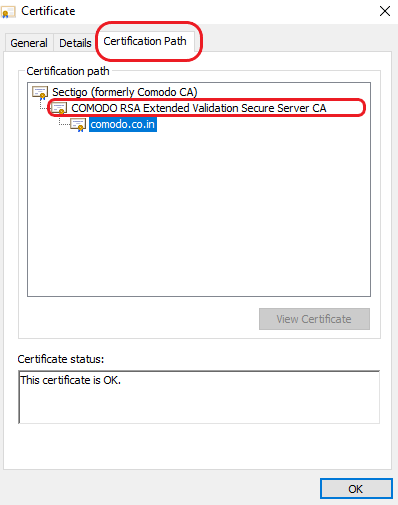Select the comodo.co.in certificate entry
The height and width of the screenshot is (505, 398).
[x=123, y=124]
